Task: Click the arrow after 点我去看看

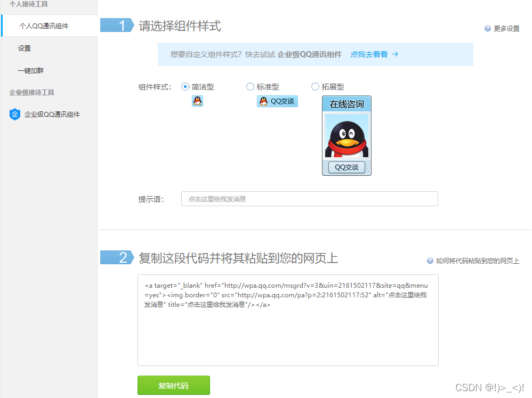Action: click(x=395, y=54)
